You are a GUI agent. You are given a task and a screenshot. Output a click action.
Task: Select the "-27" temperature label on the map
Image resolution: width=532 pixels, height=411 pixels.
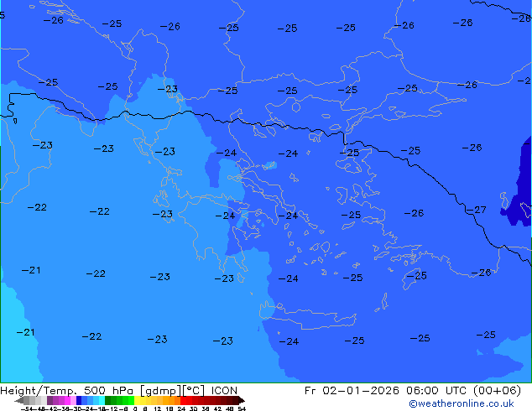477,210
